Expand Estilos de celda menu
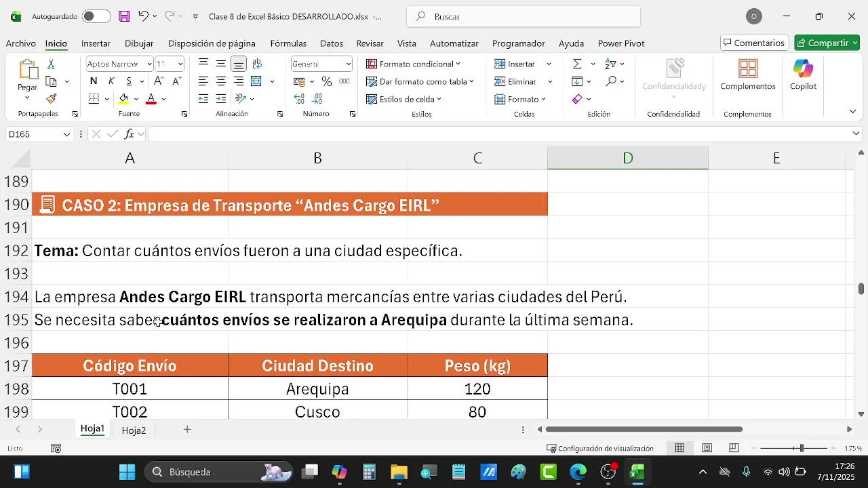Viewport: 868px width, 488px height. [x=403, y=99]
